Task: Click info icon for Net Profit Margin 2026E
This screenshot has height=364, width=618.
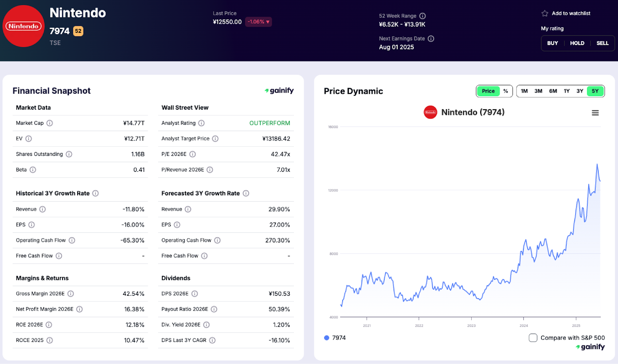Action: coord(80,309)
